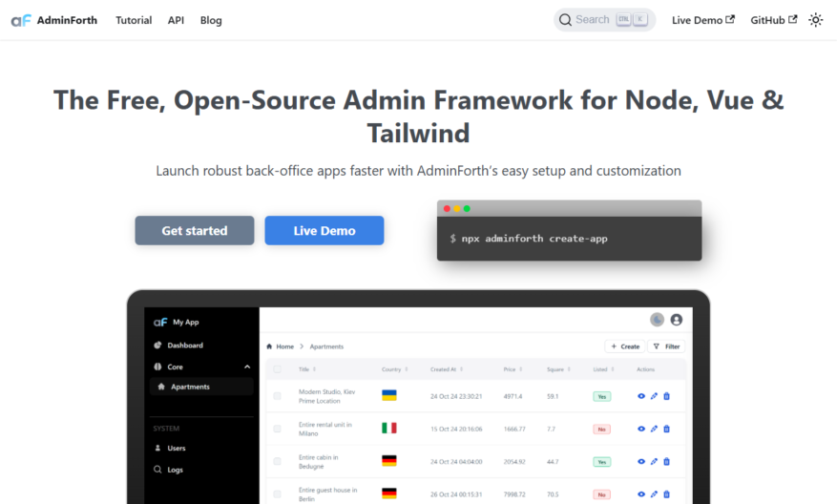Sort by the Country column

pos(394,369)
